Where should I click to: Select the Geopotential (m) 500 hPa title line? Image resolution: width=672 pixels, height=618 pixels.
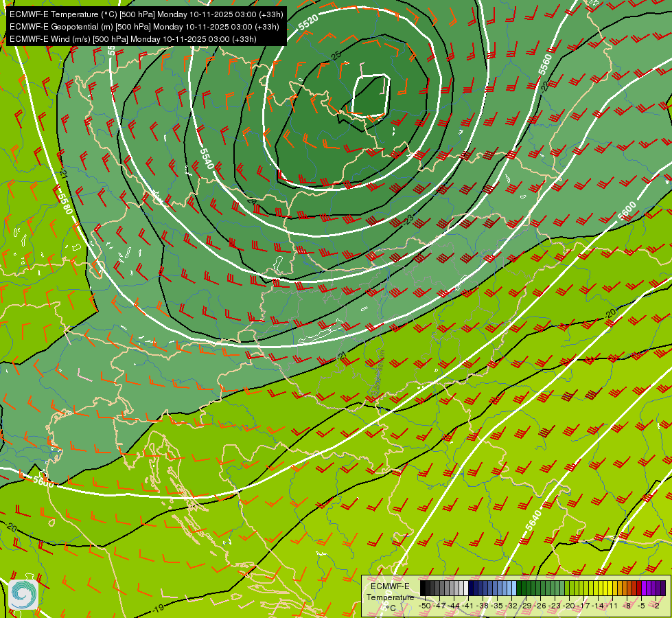(x=144, y=27)
